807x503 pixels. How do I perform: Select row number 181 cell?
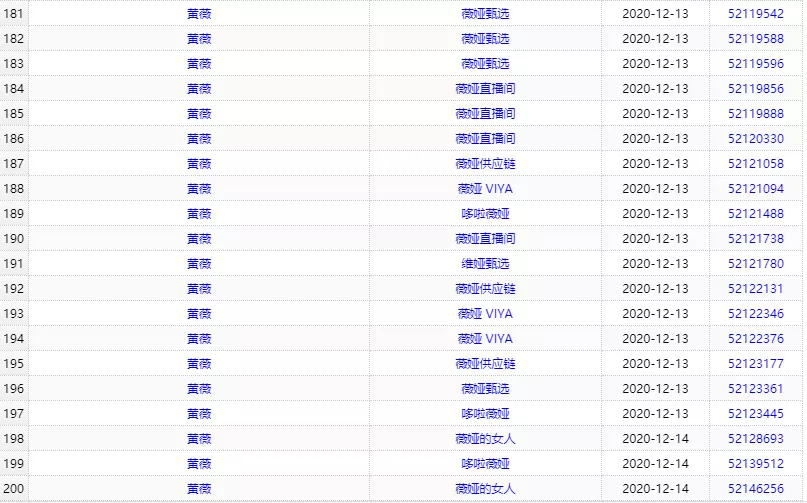pyautogui.click(x=14, y=14)
